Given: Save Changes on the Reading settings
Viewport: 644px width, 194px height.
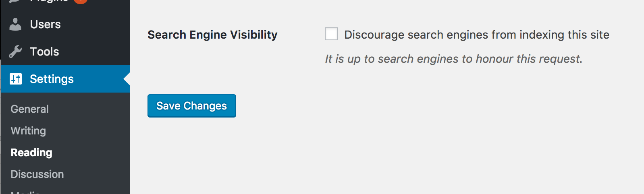Looking at the screenshot, I should click(x=192, y=106).
